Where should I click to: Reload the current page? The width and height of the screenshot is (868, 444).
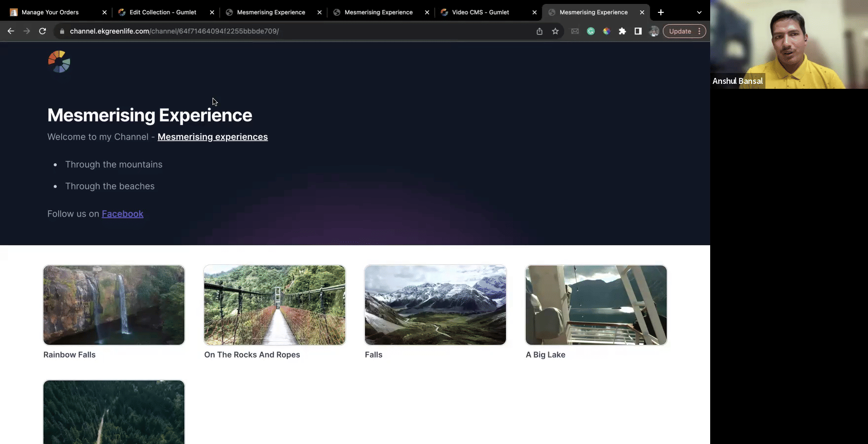click(42, 31)
